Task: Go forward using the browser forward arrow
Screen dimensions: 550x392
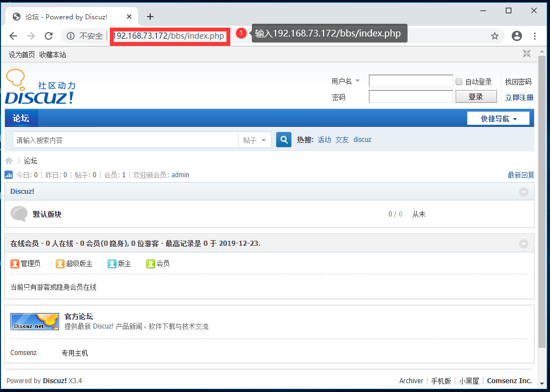Action: (x=31, y=36)
